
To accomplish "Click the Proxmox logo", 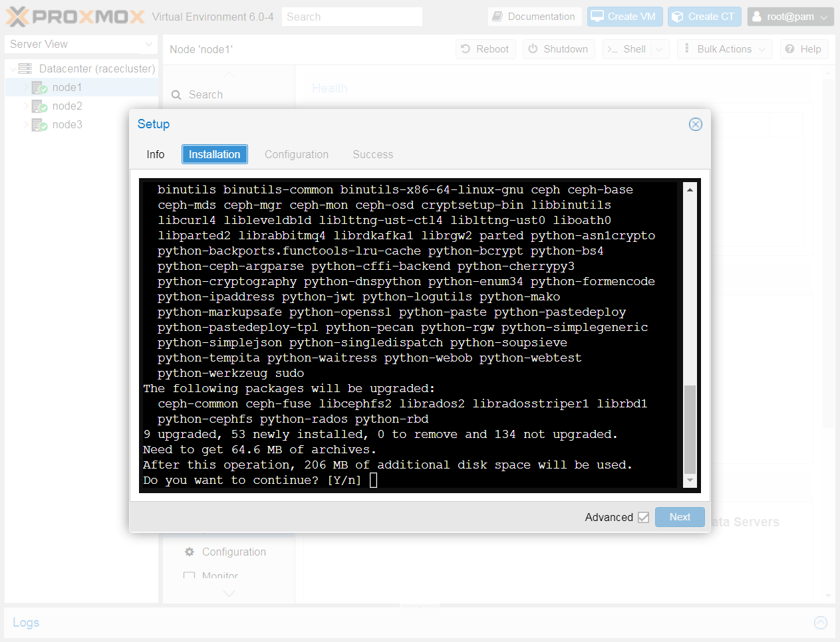I will pos(75,17).
